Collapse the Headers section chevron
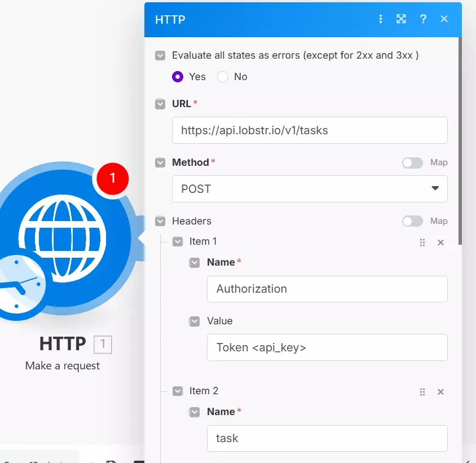Viewport: 476px width, 463px height. coord(160,221)
